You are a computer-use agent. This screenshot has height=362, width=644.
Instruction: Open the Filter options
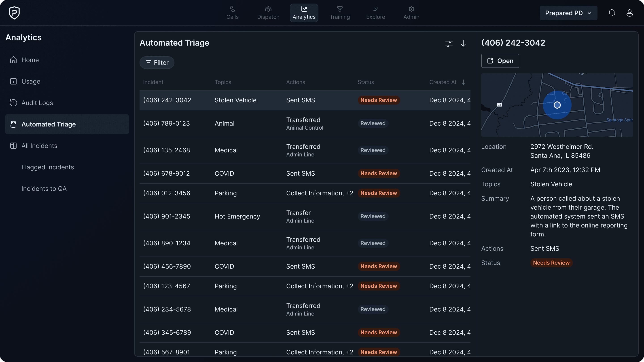[x=157, y=63]
